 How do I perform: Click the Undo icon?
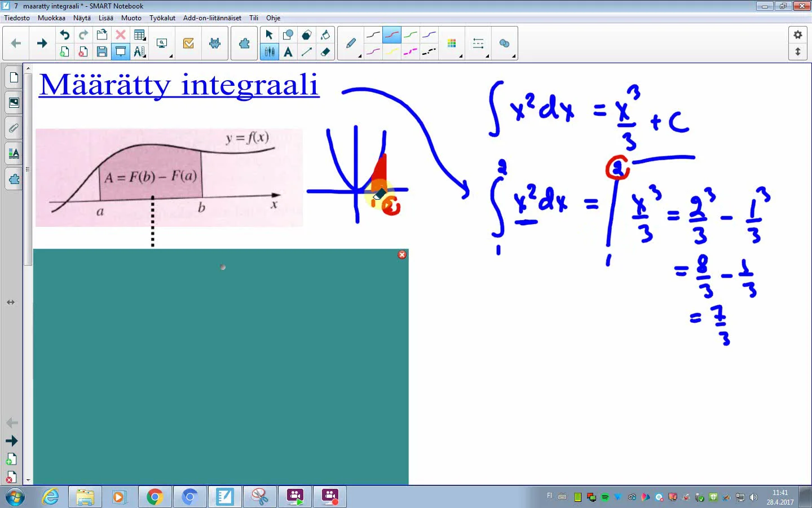point(64,35)
